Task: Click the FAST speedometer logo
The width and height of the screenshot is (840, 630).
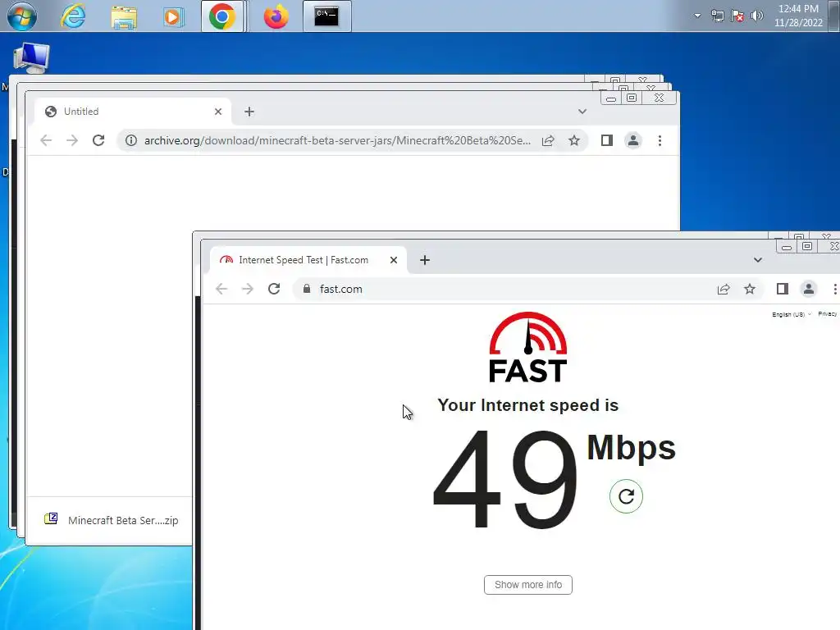Action: pyautogui.click(x=528, y=347)
